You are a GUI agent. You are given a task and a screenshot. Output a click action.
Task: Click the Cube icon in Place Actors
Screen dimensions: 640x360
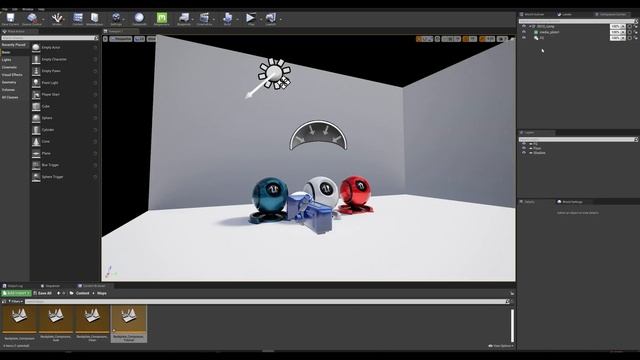(36, 107)
